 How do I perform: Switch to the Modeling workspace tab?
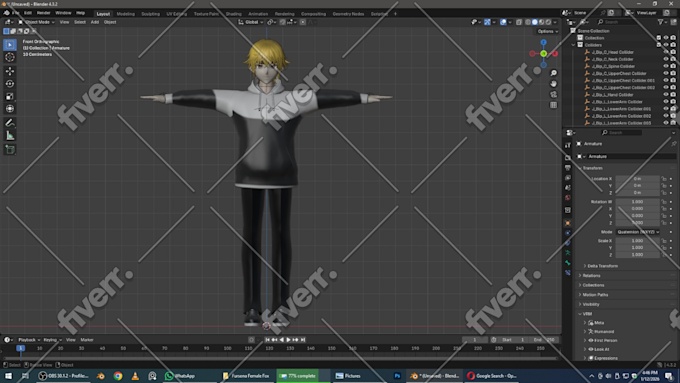point(125,14)
